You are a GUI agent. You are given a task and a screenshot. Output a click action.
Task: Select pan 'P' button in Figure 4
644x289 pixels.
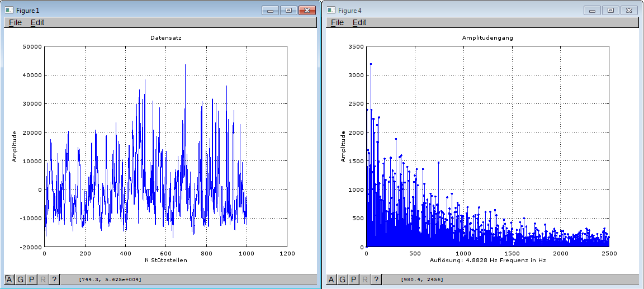click(354, 279)
